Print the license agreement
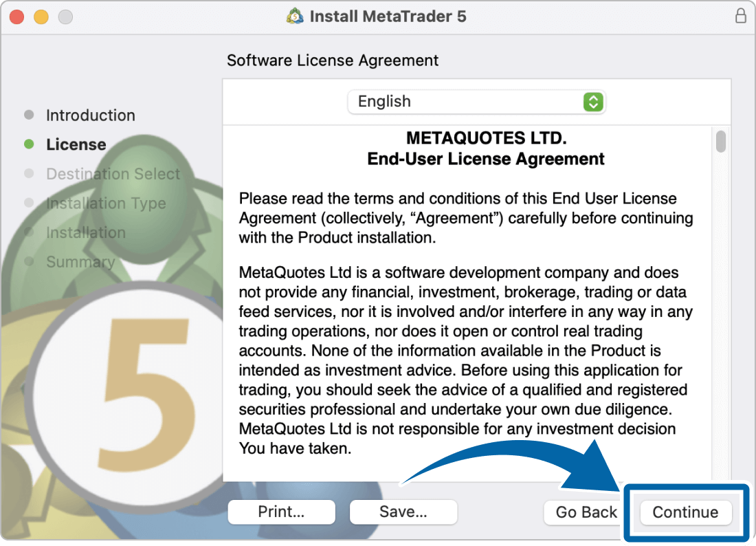Image resolution: width=756 pixels, height=546 pixels. (x=282, y=512)
